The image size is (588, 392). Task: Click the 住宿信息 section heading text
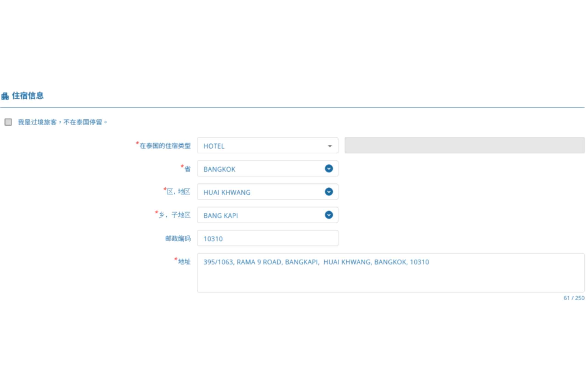pyautogui.click(x=28, y=96)
